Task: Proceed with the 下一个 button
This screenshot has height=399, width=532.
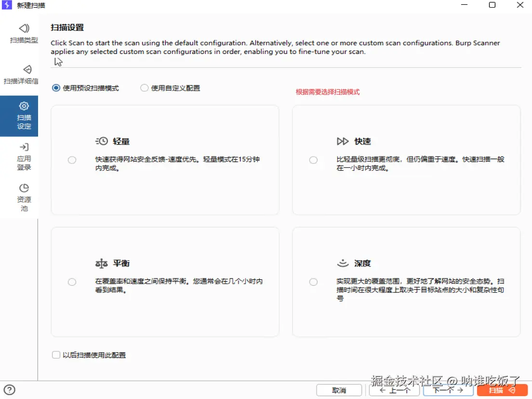Action: tap(448, 390)
